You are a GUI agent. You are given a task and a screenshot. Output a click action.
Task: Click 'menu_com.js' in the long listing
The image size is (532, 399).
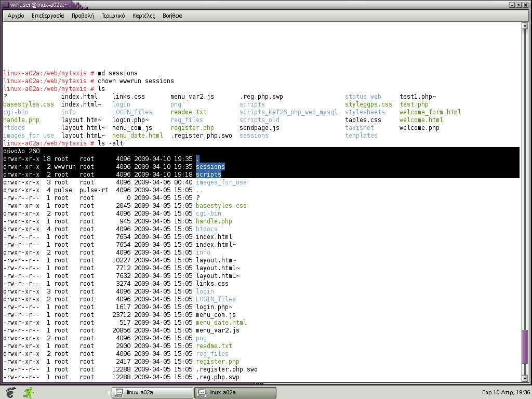point(216,315)
